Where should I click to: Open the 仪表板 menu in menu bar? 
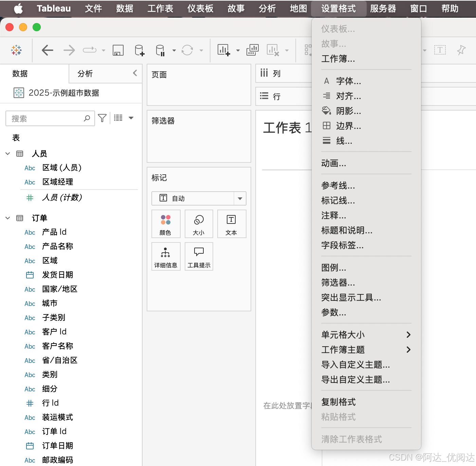(200, 8)
